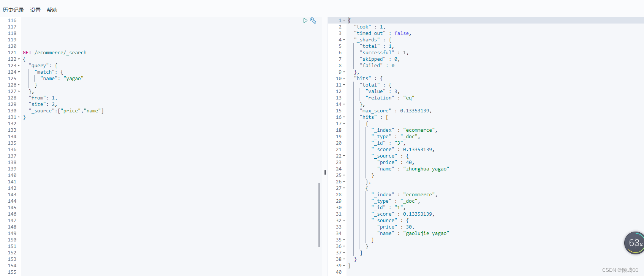Click "price" : 30 in response
The width and height of the screenshot is (644, 276).
(396, 227)
